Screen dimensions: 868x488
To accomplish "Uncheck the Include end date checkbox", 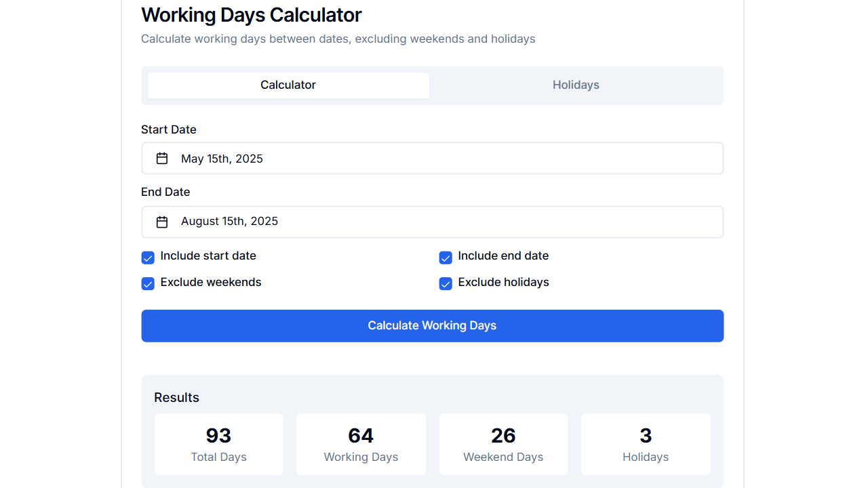I will click(x=446, y=258).
